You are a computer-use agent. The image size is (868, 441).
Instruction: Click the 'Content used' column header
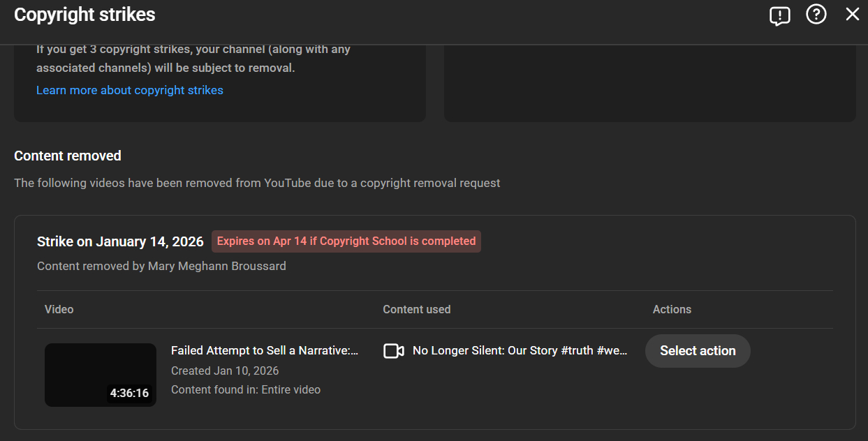click(x=416, y=309)
